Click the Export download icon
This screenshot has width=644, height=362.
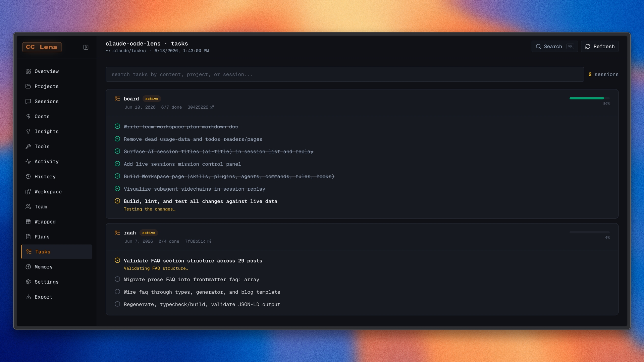[28, 297]
